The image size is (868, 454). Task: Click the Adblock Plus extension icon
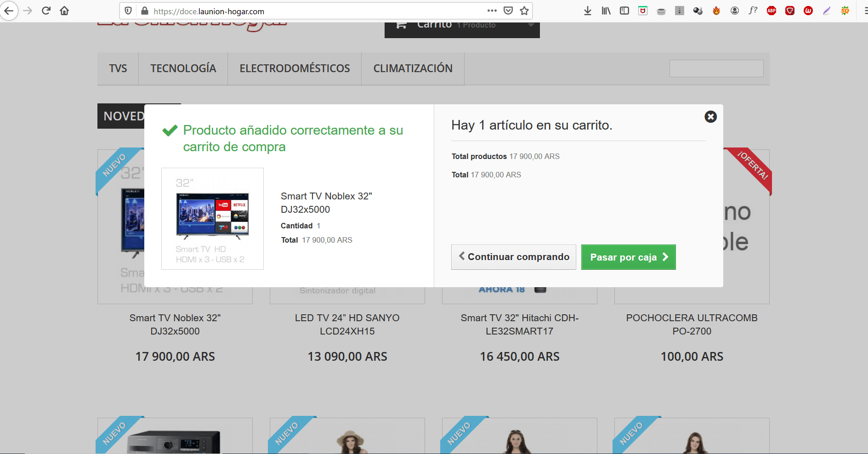point(772,11)
